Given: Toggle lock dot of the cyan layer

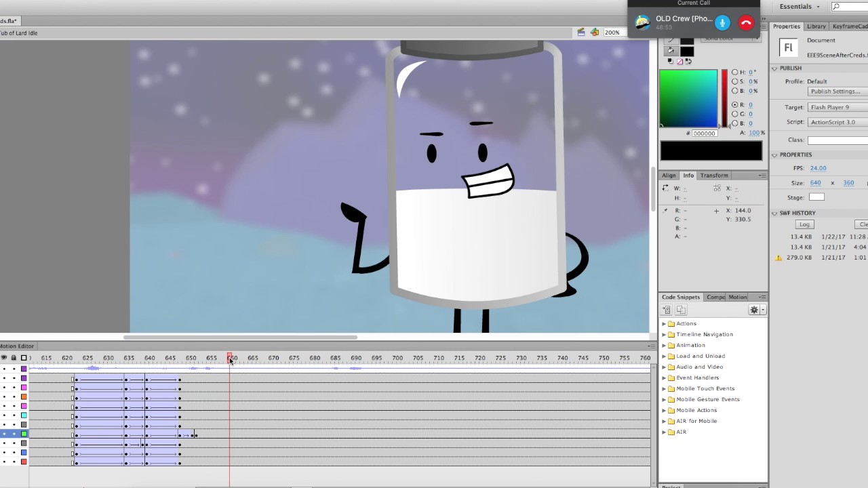Looking at the screenshot, I should (x=14, y=415).
